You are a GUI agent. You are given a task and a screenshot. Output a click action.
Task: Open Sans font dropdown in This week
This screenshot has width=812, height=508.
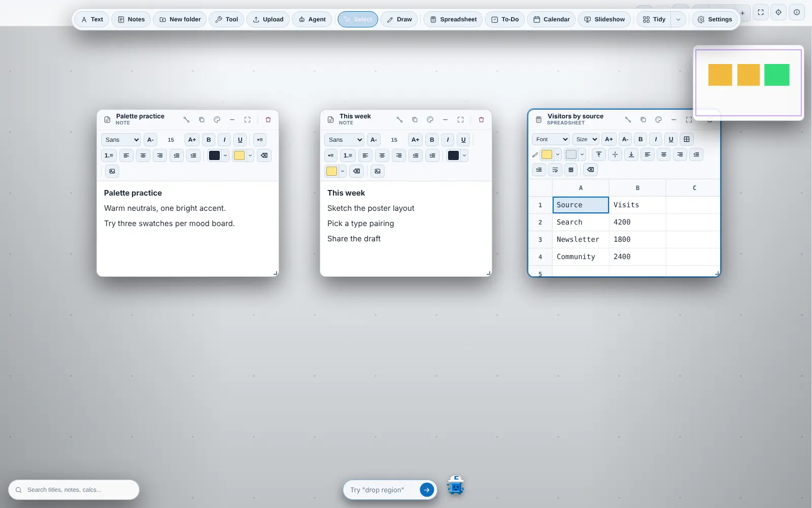click(x=344, y=140)
